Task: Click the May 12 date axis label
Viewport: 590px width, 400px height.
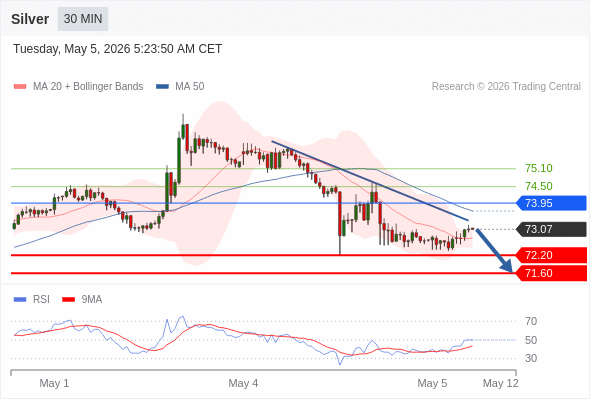Action: pyautogui.click(x=500, y=383)
